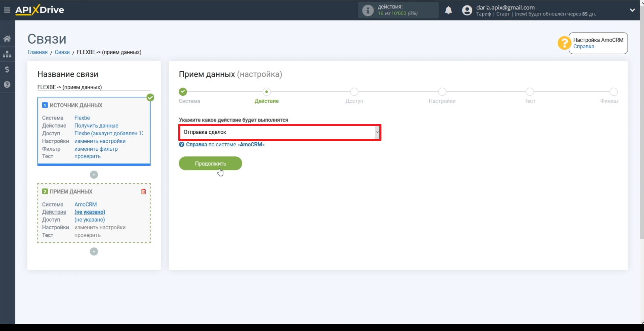
Task: Click изменить настройки in data source
Action: pos(100,141)
